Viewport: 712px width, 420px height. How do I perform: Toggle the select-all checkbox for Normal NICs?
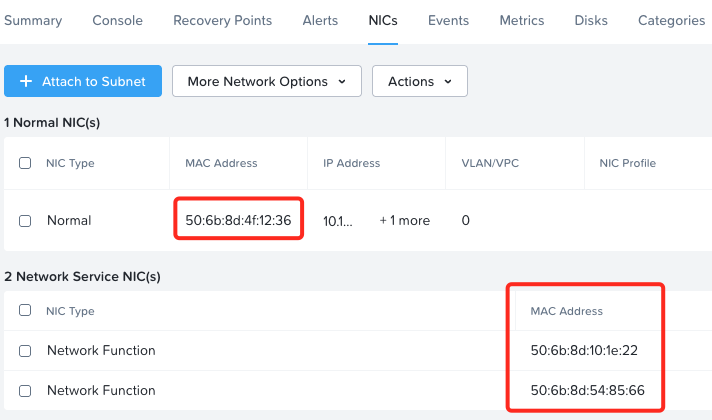25,163
